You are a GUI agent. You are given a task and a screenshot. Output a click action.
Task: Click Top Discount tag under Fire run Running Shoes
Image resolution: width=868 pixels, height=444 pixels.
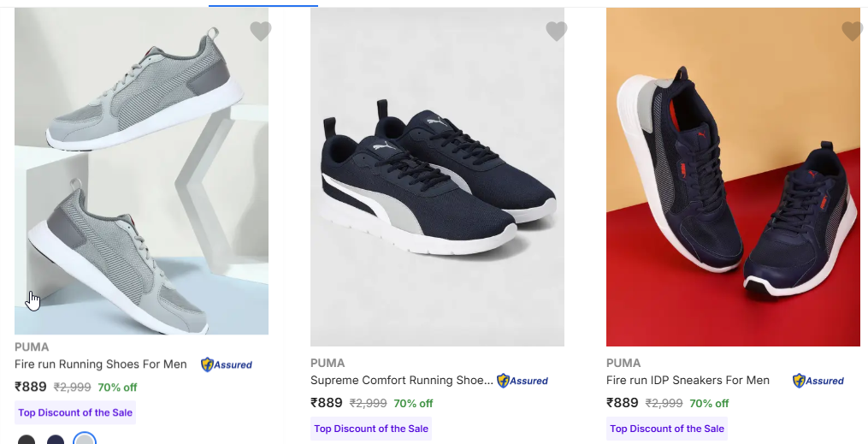(x=75, y=412)
